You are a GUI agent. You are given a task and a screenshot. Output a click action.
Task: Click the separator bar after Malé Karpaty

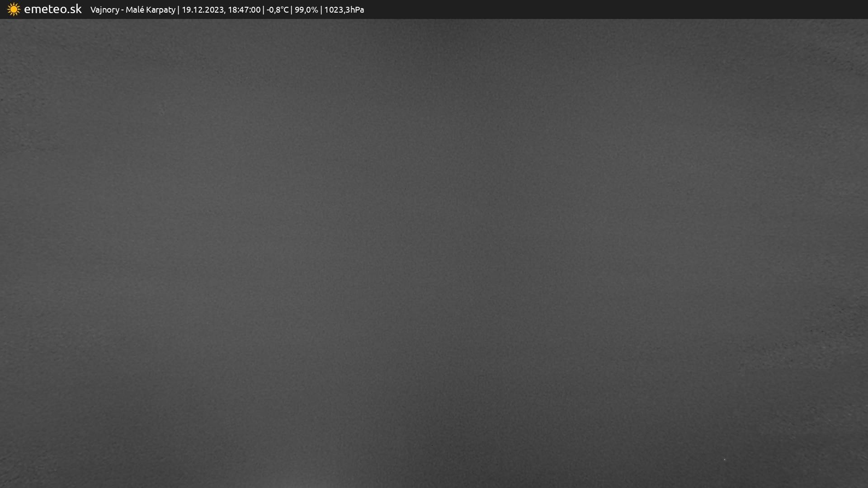click(x=179, y=10)
